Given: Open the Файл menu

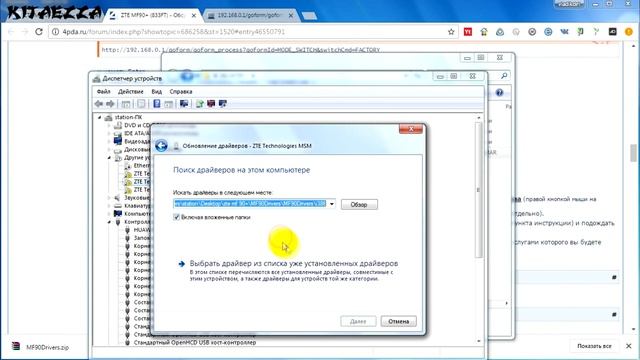Looking at the screenshot, I should tap(104, 91).
